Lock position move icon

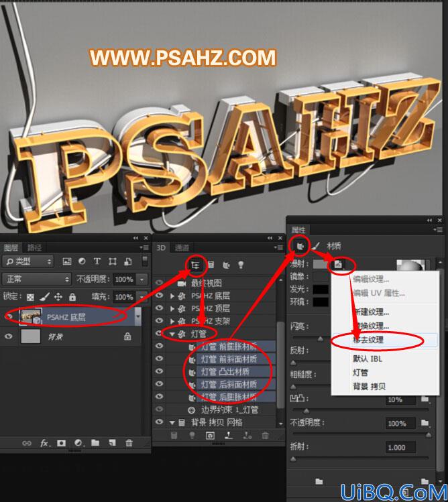coord(58,297)
